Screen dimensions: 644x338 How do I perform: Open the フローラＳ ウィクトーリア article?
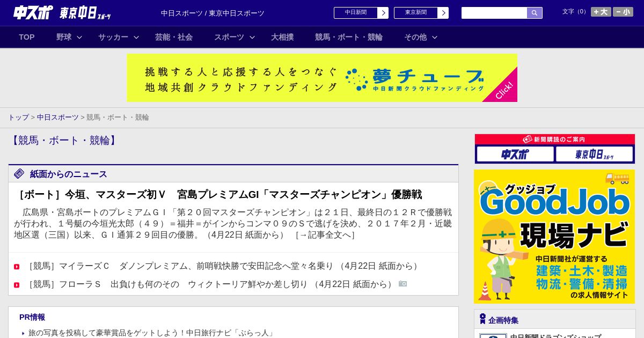click(x=210, y=284)
